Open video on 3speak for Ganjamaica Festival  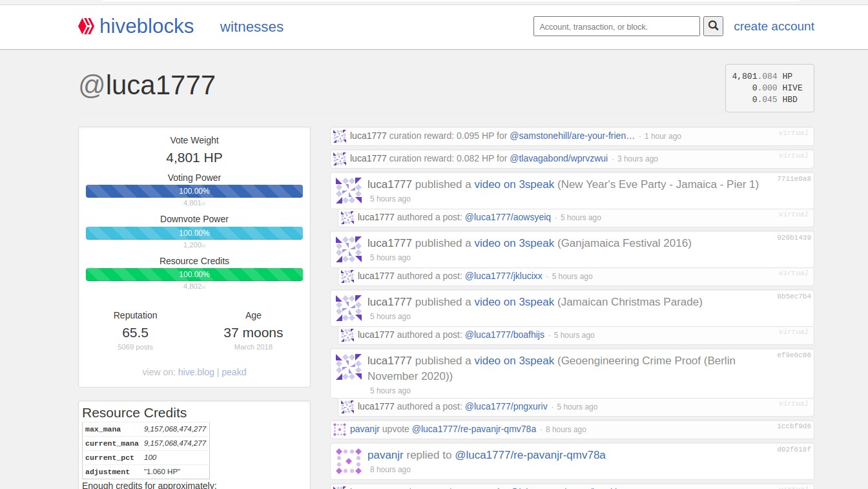[514, 244]
